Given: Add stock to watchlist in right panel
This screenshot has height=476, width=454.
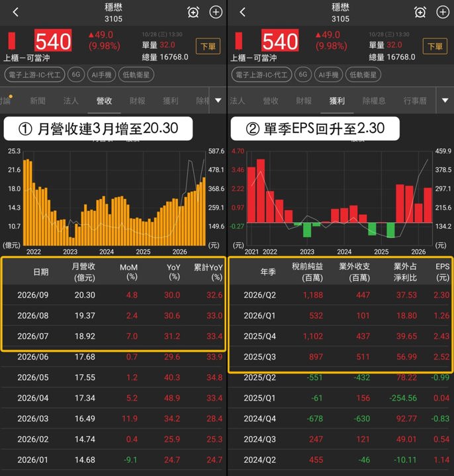Looking at the screenshot, I should pos(443,12).
